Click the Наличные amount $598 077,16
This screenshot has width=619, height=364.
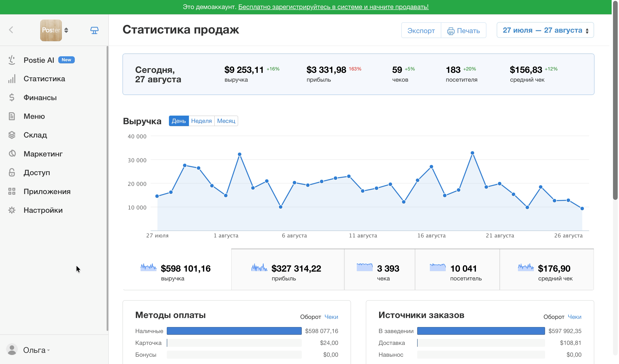(x=322, y=331)
